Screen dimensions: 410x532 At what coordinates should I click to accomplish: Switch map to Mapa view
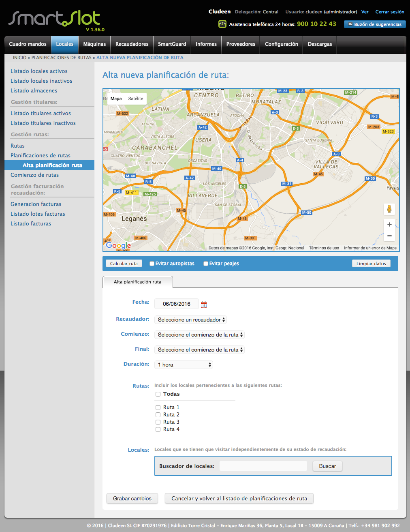click(x=116, y=99)
